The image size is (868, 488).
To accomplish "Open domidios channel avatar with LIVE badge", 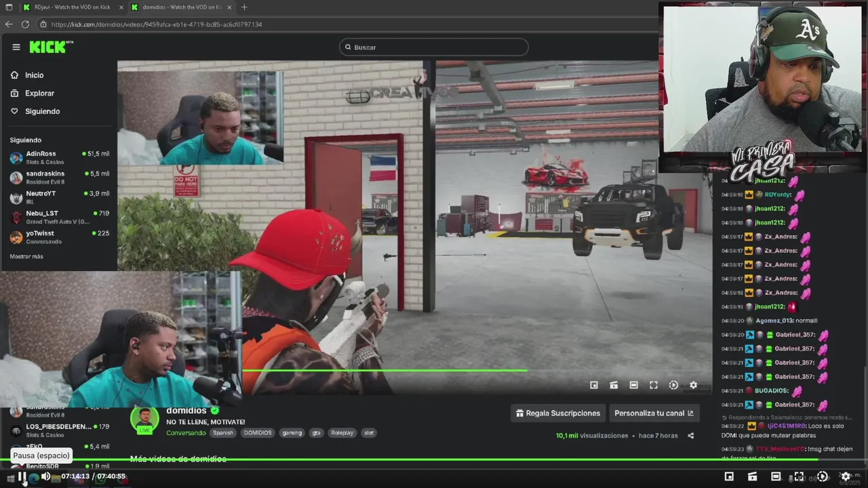I will [144, 420].
